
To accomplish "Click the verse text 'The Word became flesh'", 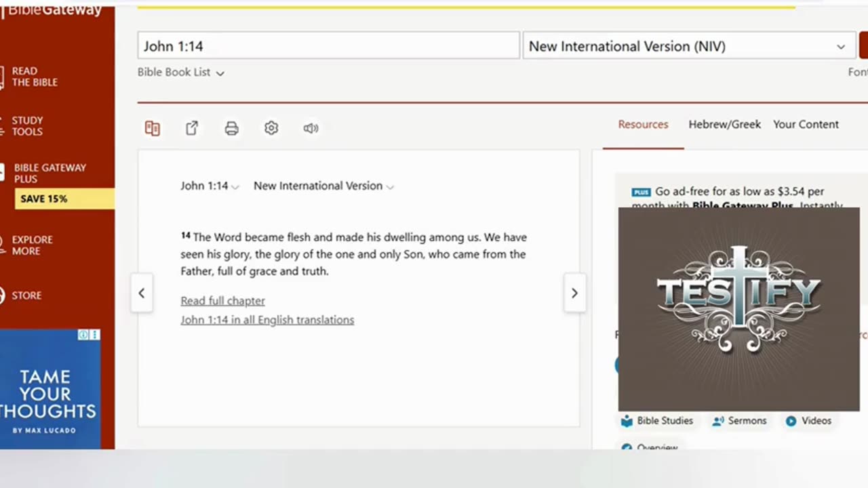I will point(252,237).
